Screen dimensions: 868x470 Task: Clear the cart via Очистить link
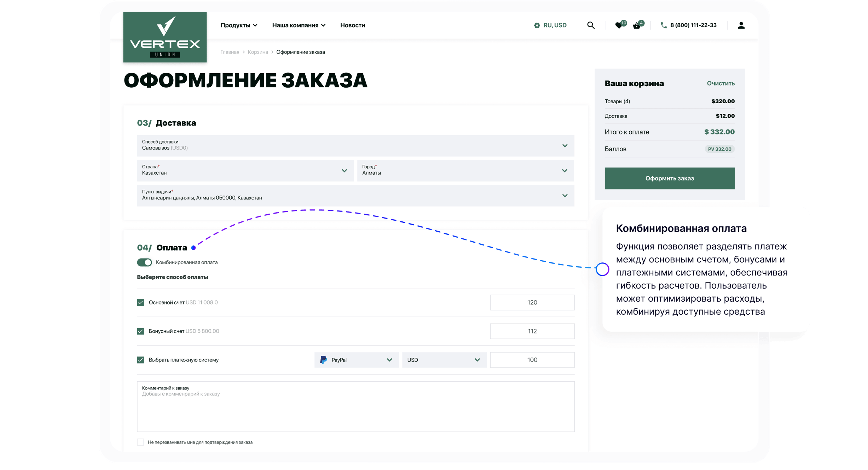[721, 83]
